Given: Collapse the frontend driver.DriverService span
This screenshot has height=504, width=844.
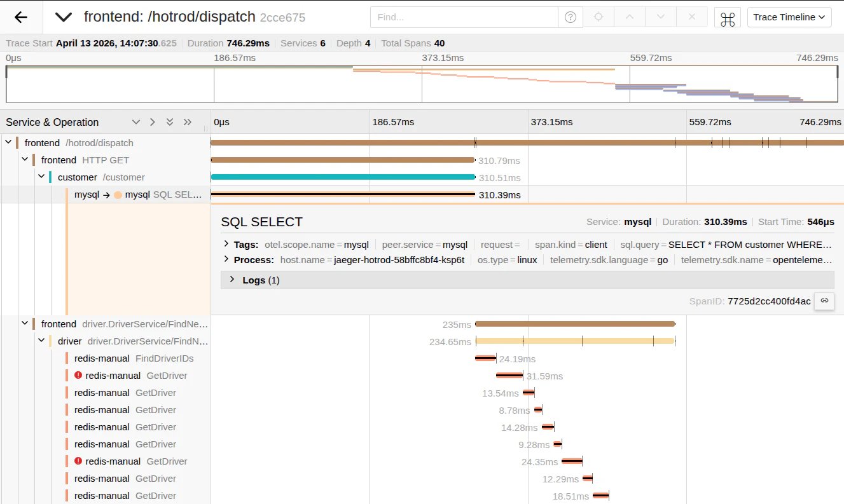Looking at the screenshot, I should tap(25, 324).
